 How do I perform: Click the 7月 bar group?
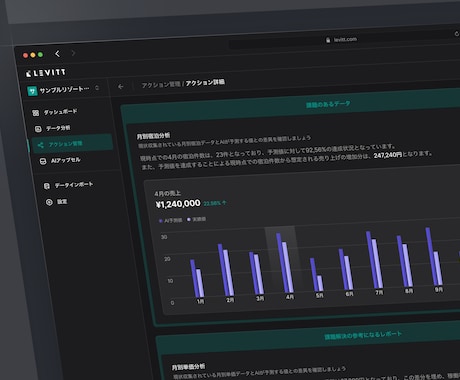pos(375,260)
